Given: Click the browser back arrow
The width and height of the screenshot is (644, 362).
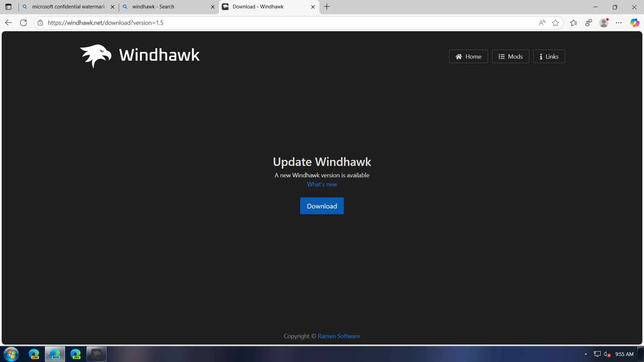Looking at the screenshot, I should click(x=8, y=23).
